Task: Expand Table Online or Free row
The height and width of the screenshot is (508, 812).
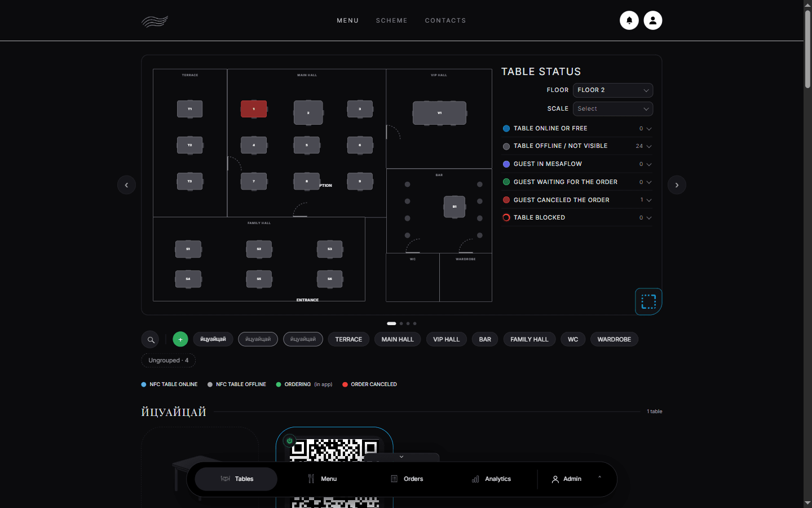Action: (x=577, y=129)
